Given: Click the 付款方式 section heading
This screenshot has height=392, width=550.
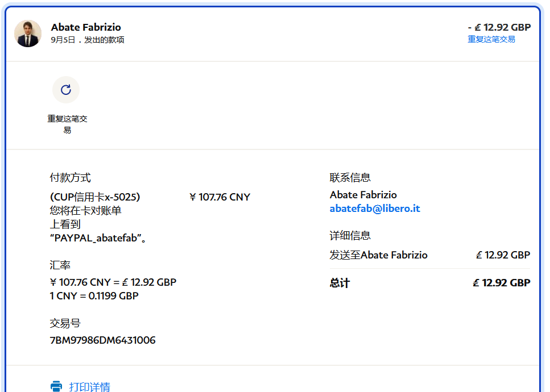Looking at the screenshot, I should click(71, 178).
